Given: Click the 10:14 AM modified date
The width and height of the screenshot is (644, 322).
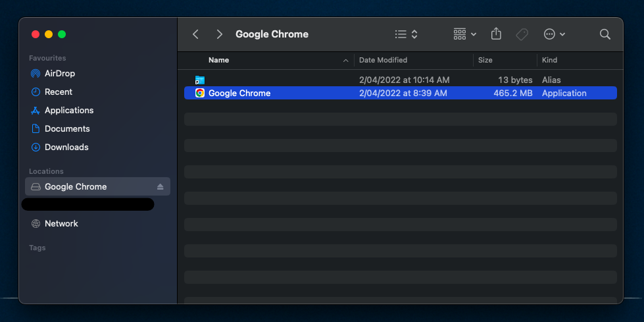Looking at the screenshot, I should click(x=404, y=80).
